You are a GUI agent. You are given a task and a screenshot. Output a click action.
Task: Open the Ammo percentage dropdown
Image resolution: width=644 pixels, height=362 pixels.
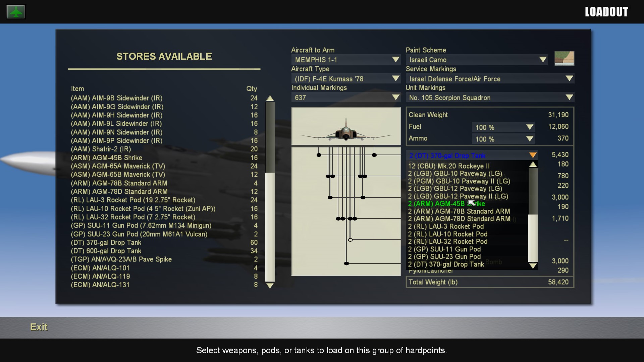503,139
